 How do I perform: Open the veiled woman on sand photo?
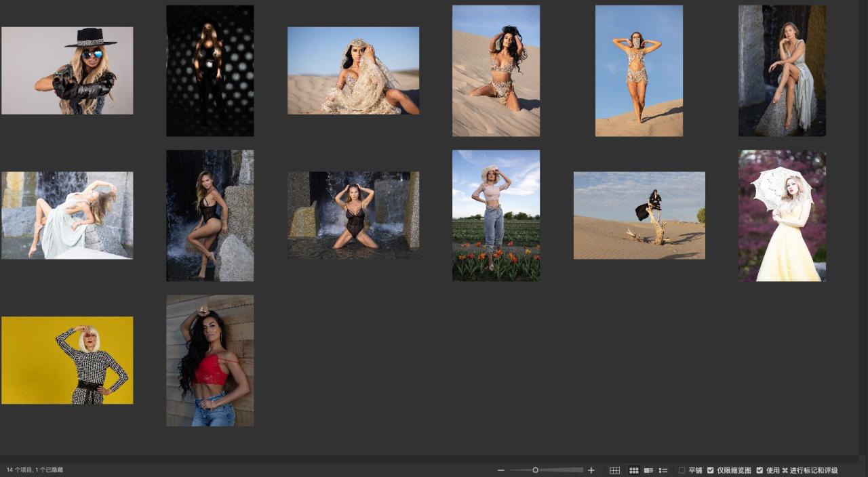pyautogui.click(x=353, y=70)
